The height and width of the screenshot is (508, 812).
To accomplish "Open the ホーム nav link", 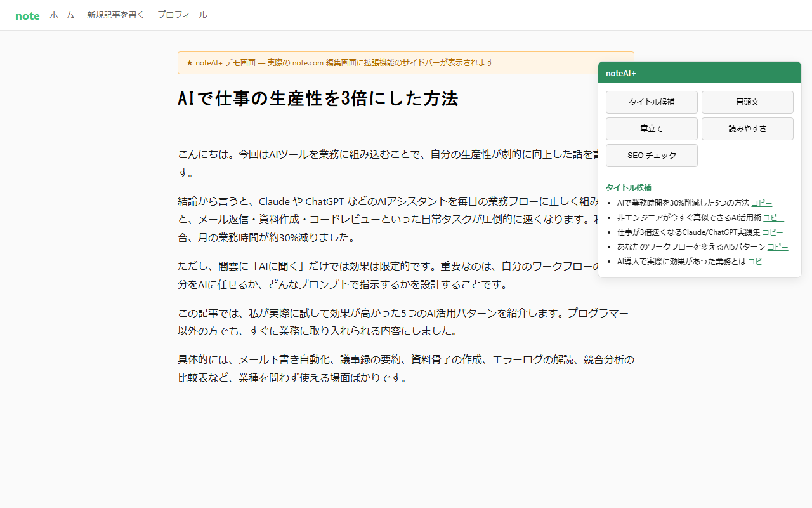I will 62,15.
